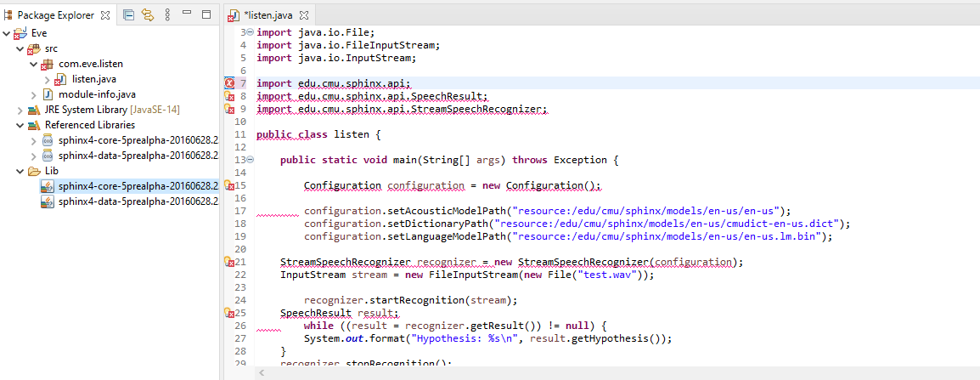The height and width of the screenshot is (380, 980).
Task: Click sphinx4-data jar icon under Referenced Libraries
Action: 48,156
